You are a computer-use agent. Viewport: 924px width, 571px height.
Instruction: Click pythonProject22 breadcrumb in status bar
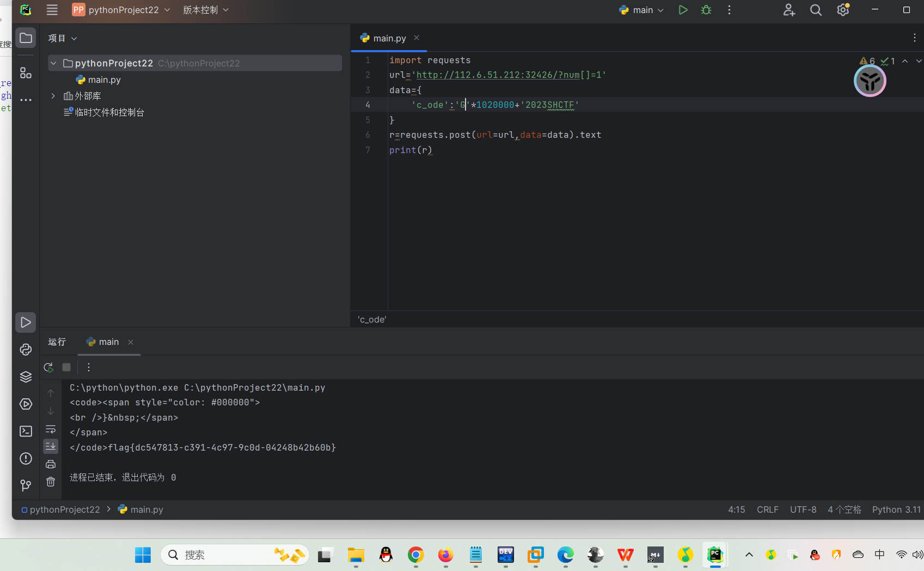pos(60,509)
